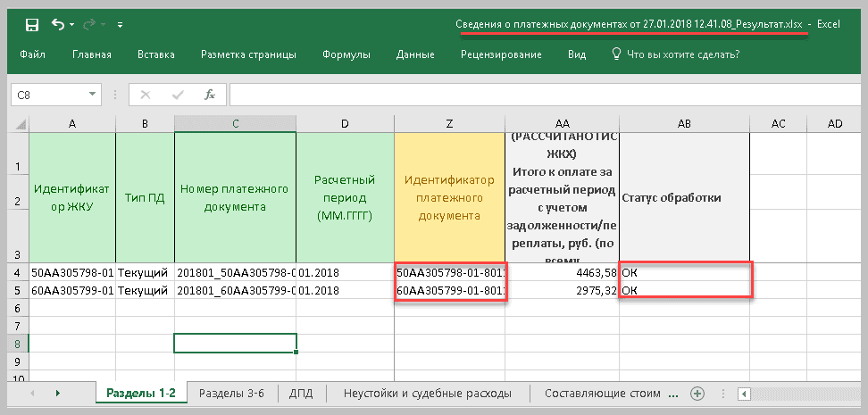The image size is (868, 415).
Task: Click the Undo arrow icon
Action: (x=59, y=24)
